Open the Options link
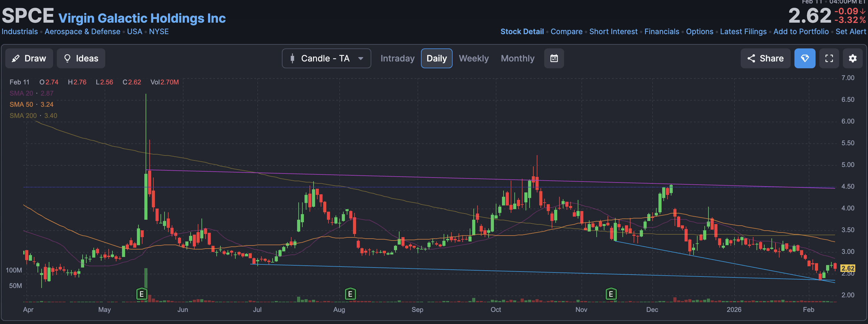Viewport: 868px width, 324px height. point(699,31)
